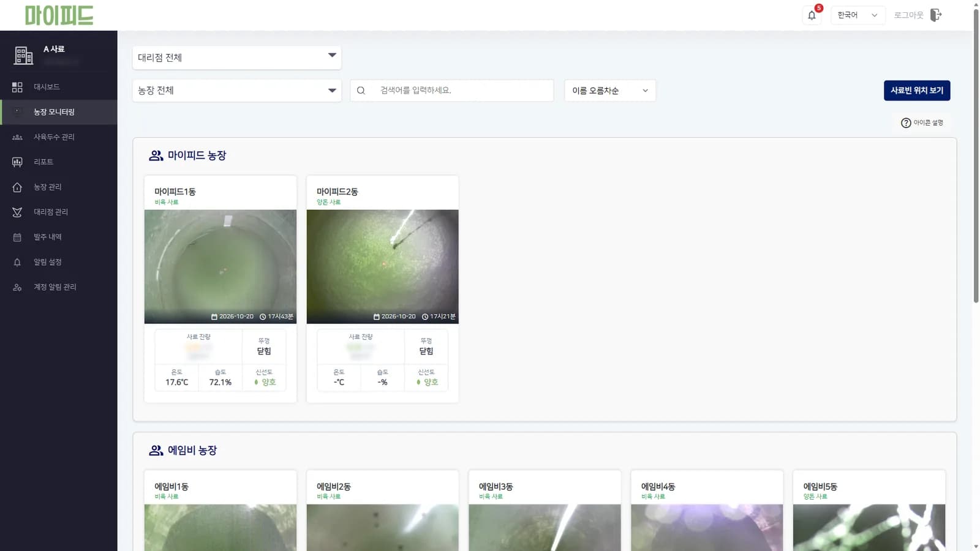Image resolution: width=980 pixels, height=551 pixels.
Task: Open 대리점 관리 menu
Action: click(x=58, y=212)
